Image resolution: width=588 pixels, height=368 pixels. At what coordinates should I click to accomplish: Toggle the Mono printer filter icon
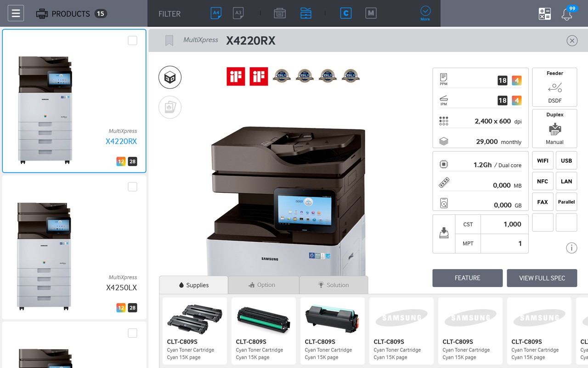371,13
